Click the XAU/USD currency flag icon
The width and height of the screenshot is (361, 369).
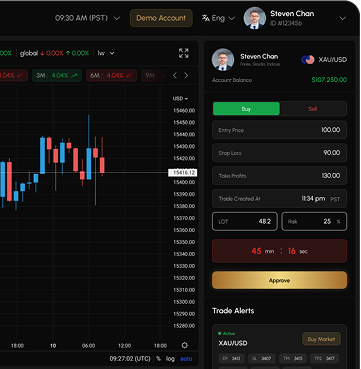tap(308, 60)
